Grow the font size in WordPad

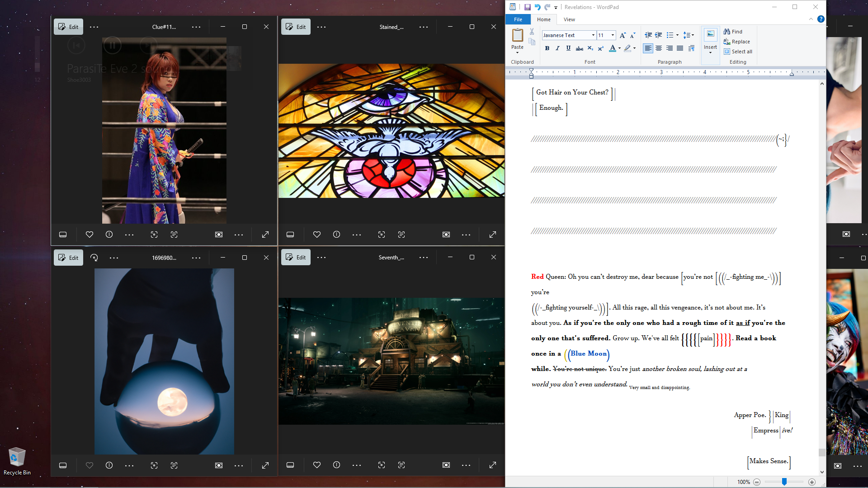[x=623, y=35]
